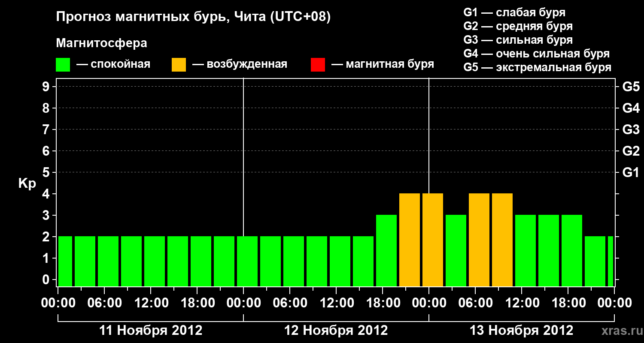Click '12:00' time label above 11 Ноября

coord(151,303)
